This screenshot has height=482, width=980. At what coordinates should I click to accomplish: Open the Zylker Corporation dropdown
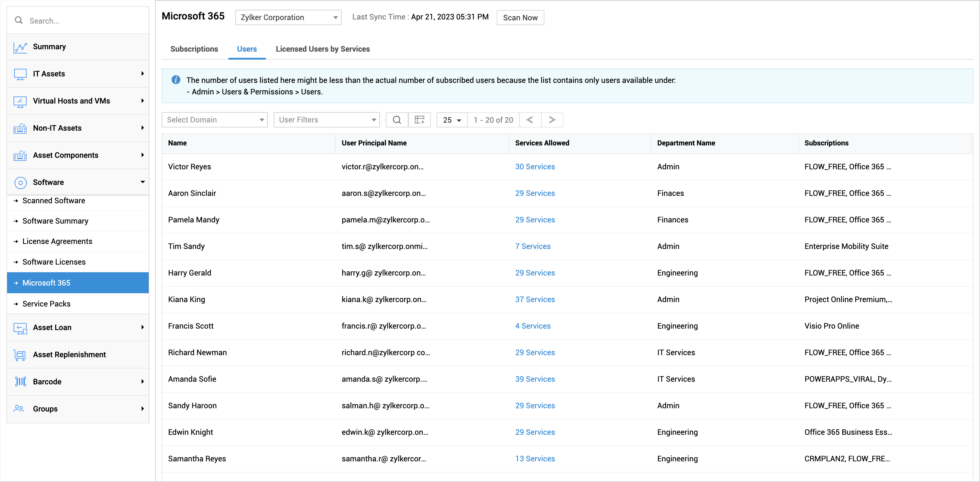tap(288, 17)
